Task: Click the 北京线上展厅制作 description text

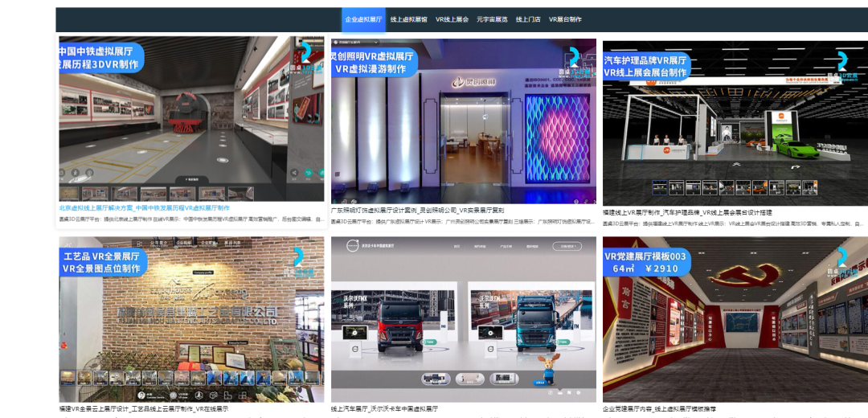Action: pos(191,219)
